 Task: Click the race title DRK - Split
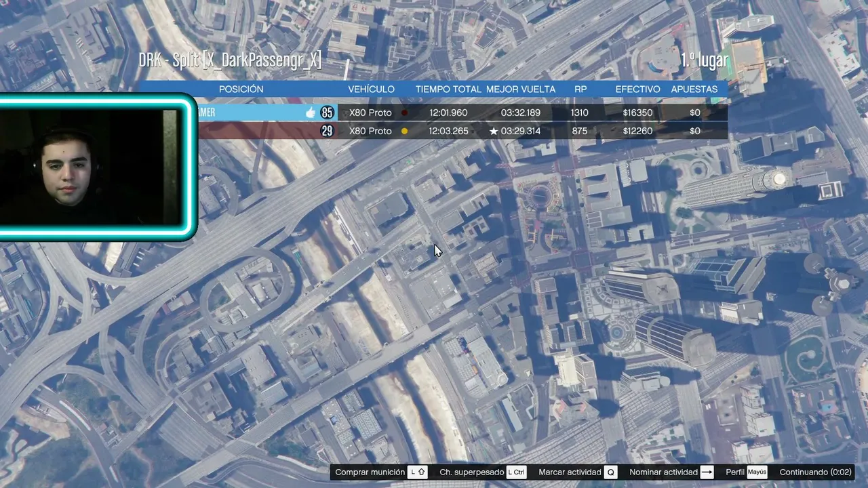169,60
